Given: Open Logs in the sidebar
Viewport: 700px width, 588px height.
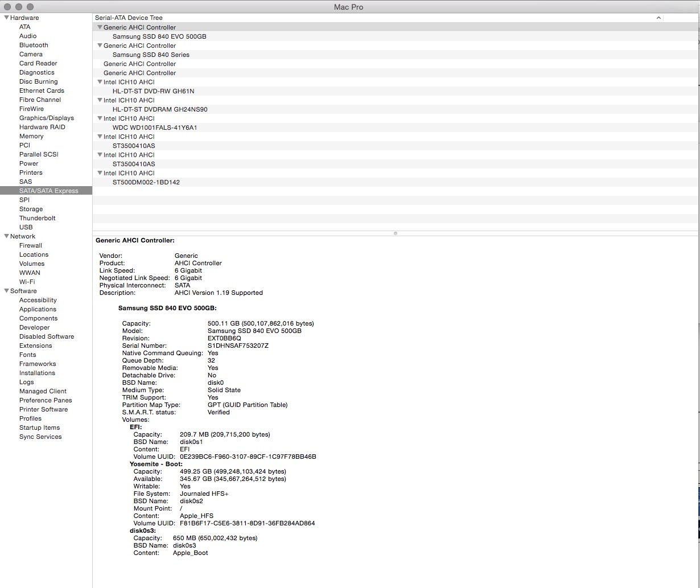Looking at the screenshot, I should click(27, 382).
